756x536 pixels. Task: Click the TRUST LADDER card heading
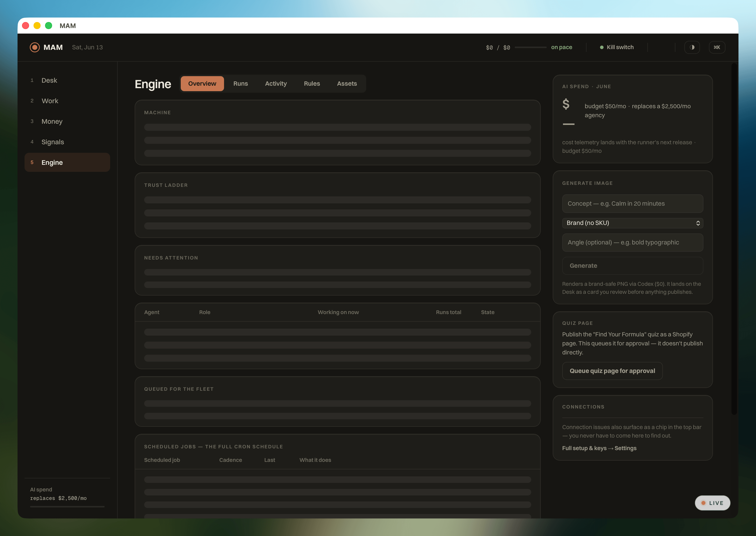[166, 185]
